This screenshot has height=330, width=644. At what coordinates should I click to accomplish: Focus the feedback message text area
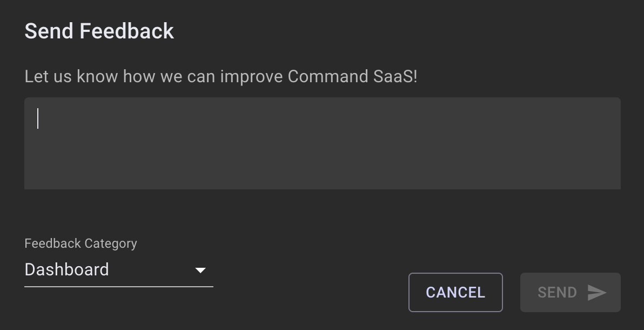click(322, 143)
